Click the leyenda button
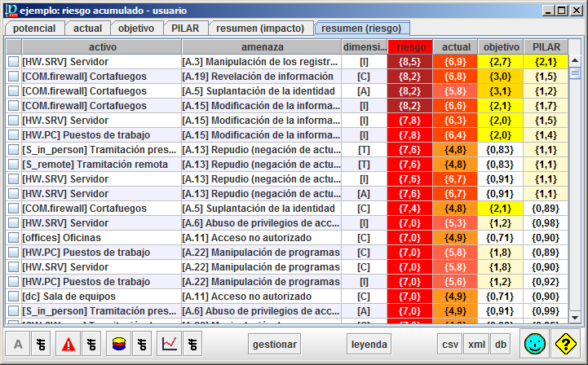The height and width of the screenshot is (365, 588). click(x=369, y=345)
